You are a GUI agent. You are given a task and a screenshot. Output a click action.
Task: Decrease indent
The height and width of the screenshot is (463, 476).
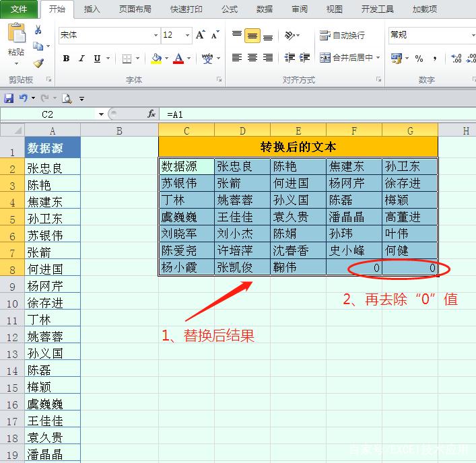290,57
